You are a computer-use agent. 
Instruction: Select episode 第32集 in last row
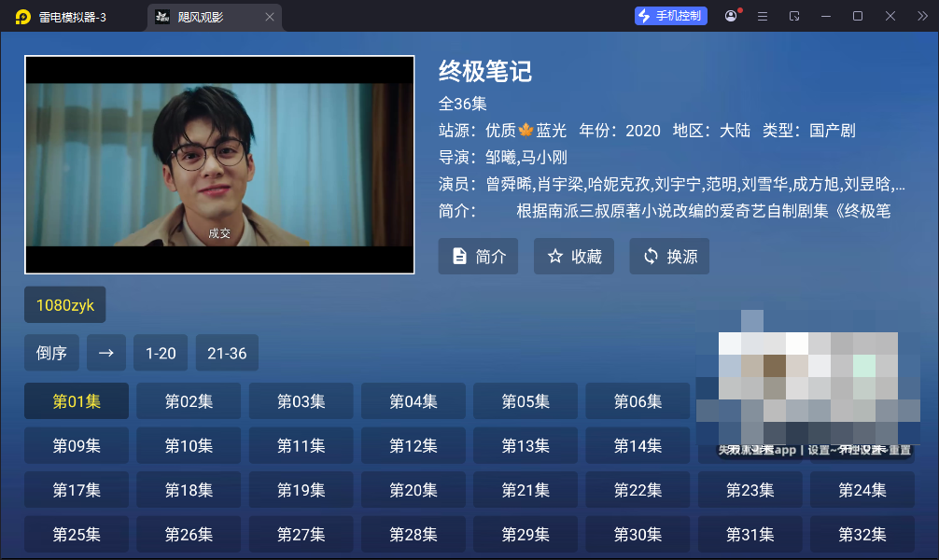(862, 534)
